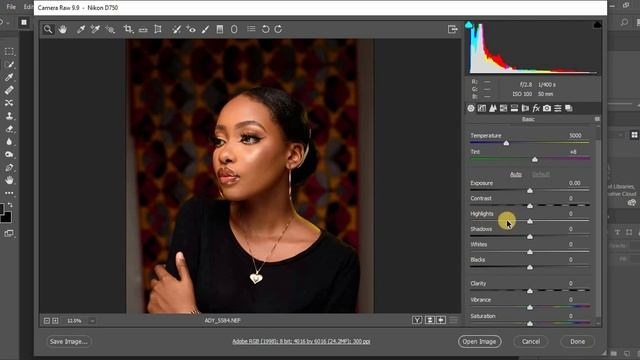Open the zoom level dropdown
640x360 pixels.
92,321
